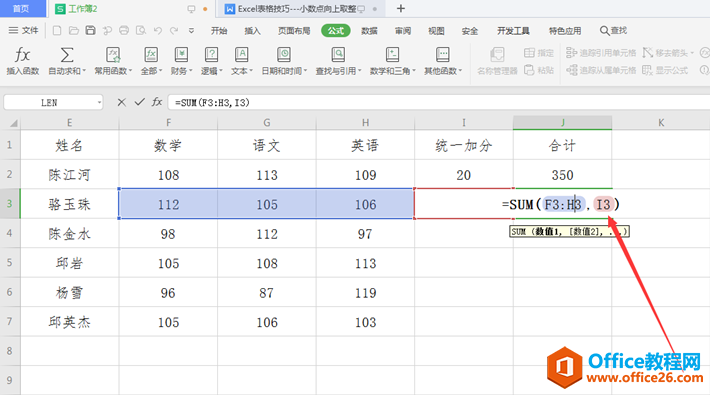Viewport: 710px width, 395px height.
Task: Click the cell with value 119
Action: coord(365,293)
